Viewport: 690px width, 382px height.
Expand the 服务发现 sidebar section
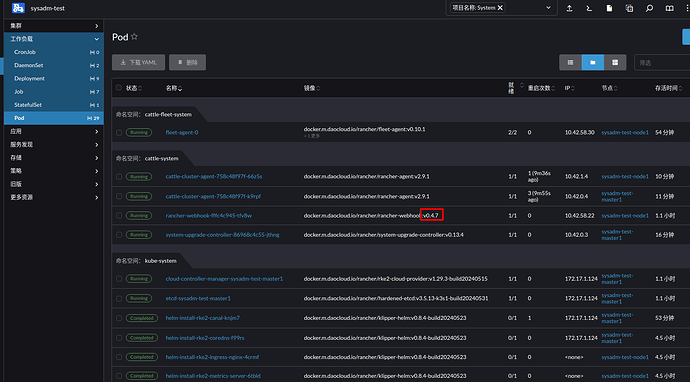coord(54,144)
